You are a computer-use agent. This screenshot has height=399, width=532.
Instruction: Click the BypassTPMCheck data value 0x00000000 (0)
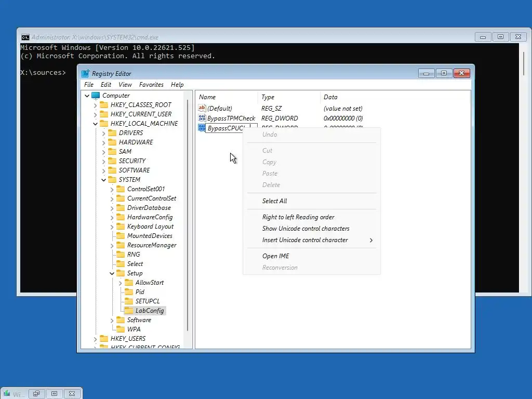(x=343, y=118)
